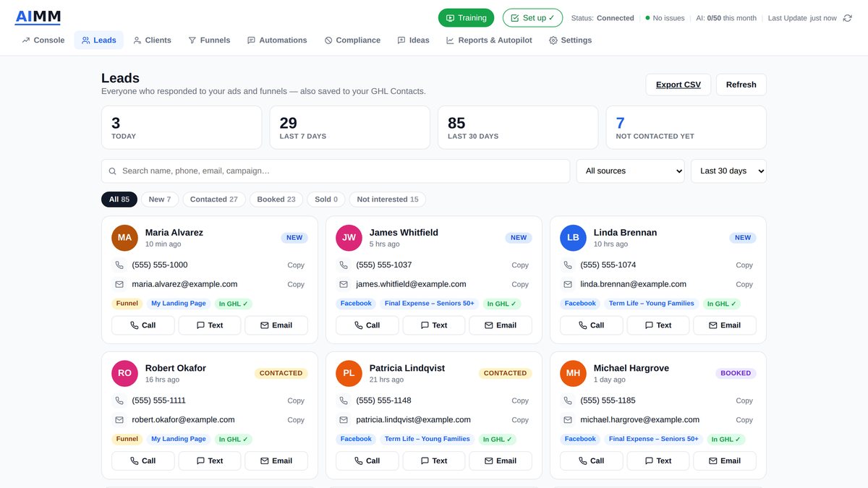Click the JW avatar for James Whitfield
868x488 pixels.
point(349,238)
